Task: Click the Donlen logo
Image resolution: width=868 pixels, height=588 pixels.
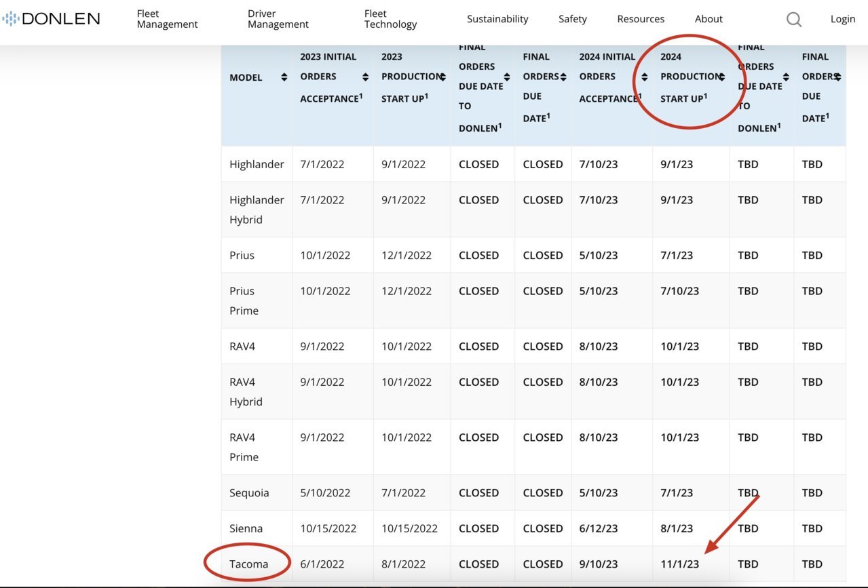Action: (x=51, y=18)
